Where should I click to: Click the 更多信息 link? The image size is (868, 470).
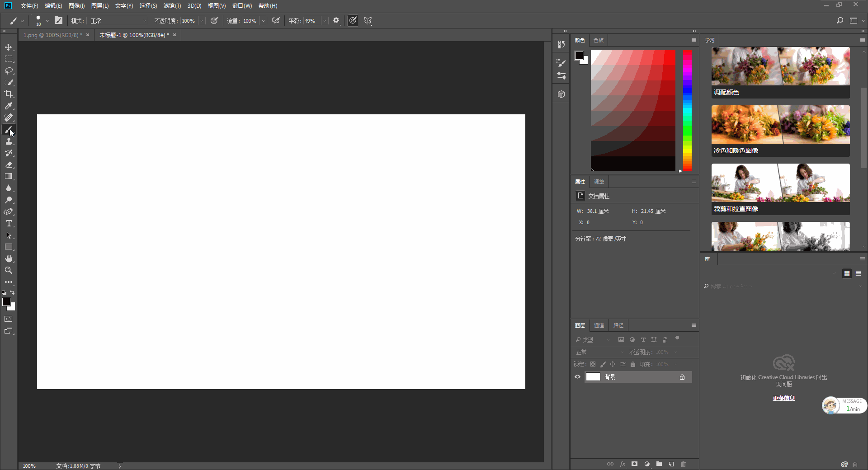pyautogui.click(x=783, y=398)
